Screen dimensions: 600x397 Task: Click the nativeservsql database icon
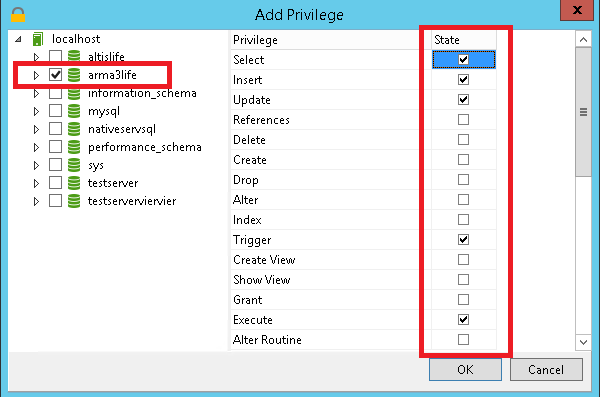point(74,129)
